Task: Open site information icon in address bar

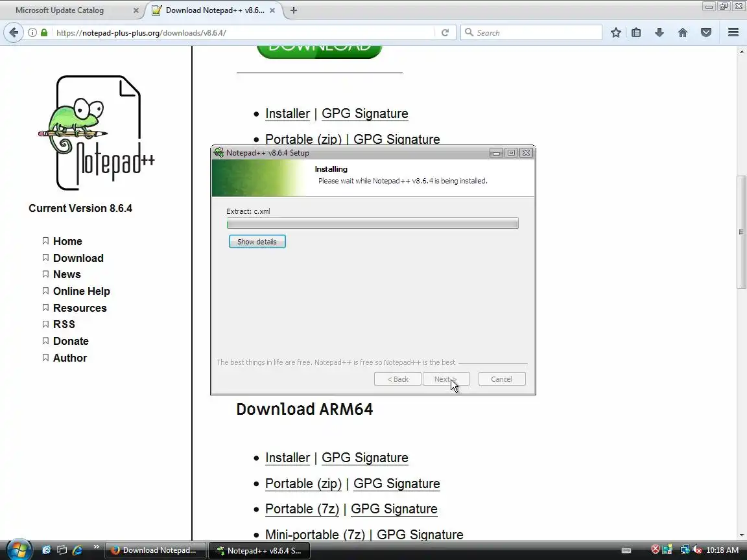Action: (x=32, y=32)
